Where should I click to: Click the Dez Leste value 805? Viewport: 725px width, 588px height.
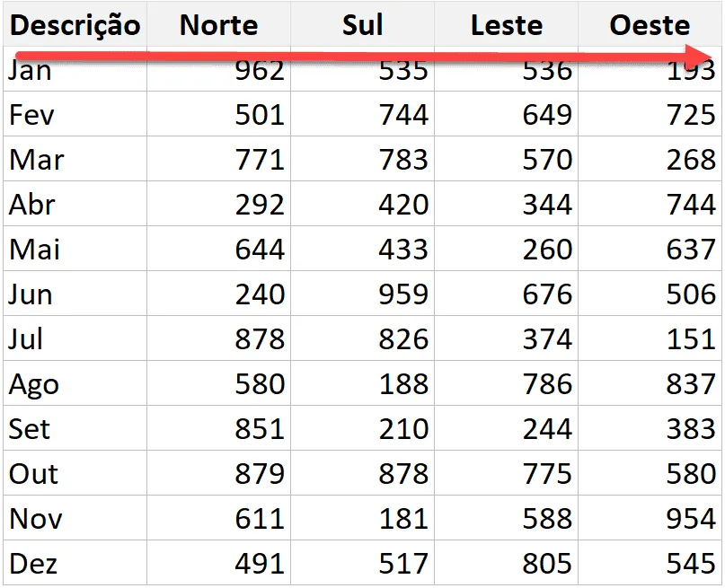pos(507,563)
